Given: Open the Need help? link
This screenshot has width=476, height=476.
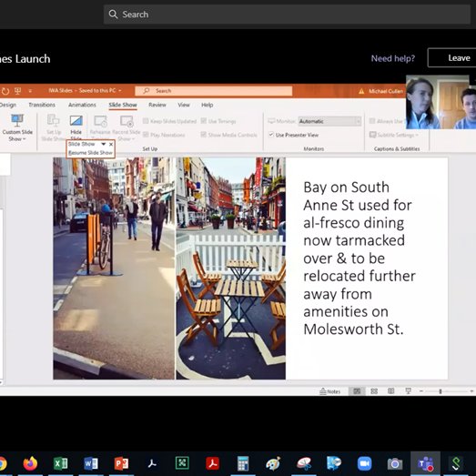Looking at the screenshot, I should (393, 58).
